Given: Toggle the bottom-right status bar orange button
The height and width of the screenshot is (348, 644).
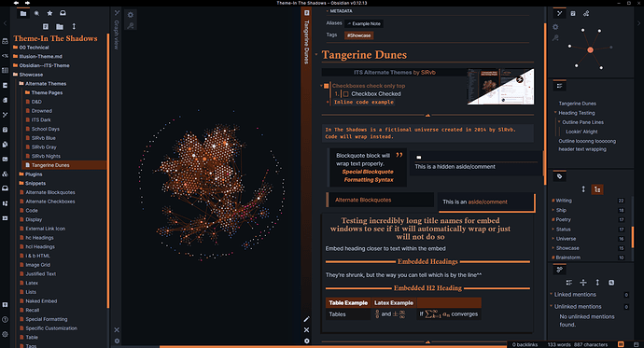Looking at the screenshot, I should pos(621,344).
